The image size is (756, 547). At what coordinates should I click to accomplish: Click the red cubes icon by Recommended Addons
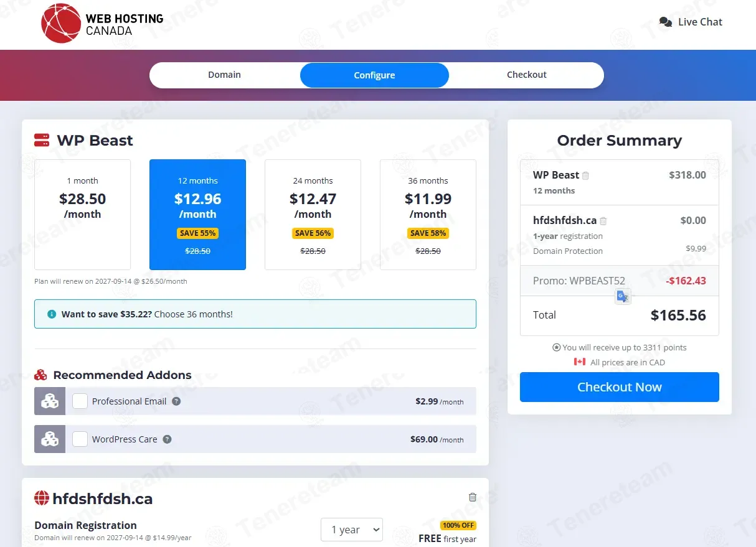click(x=40, y=375)
